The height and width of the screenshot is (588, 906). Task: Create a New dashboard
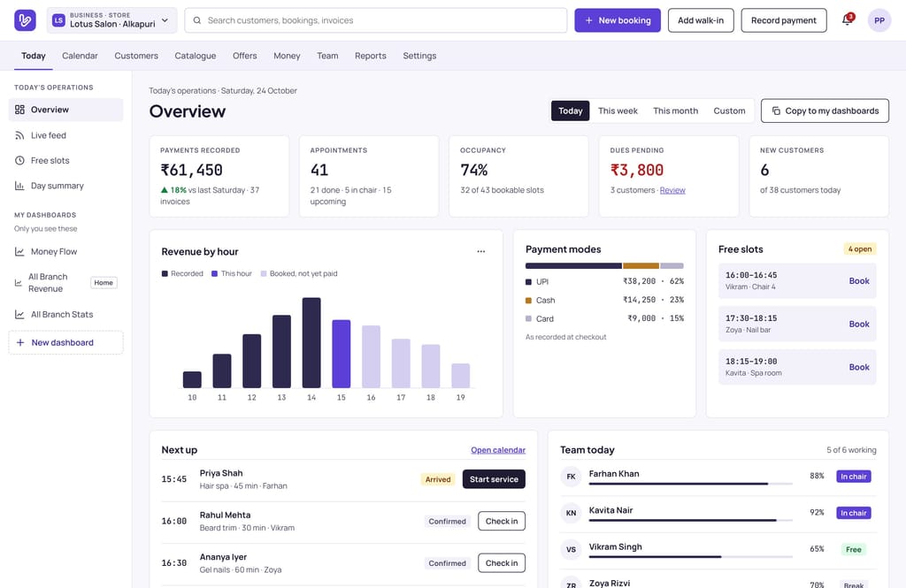pos(65,342)
